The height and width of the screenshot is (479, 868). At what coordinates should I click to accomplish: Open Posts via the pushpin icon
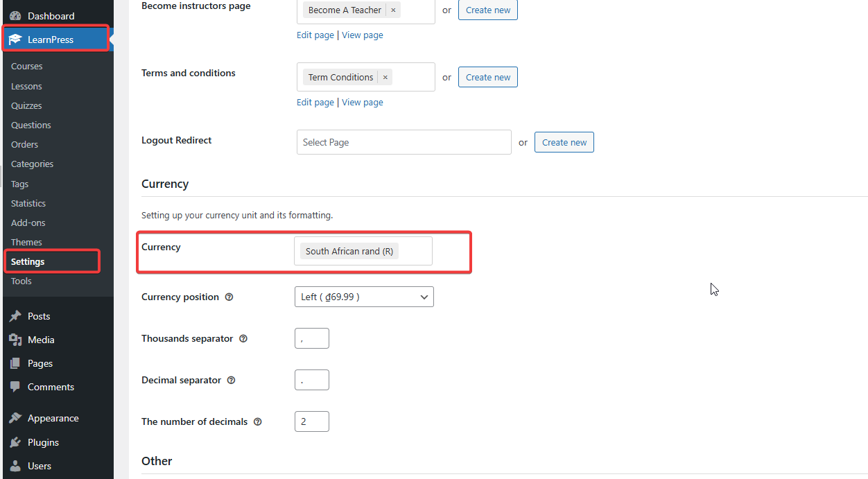tap(15, 316)
